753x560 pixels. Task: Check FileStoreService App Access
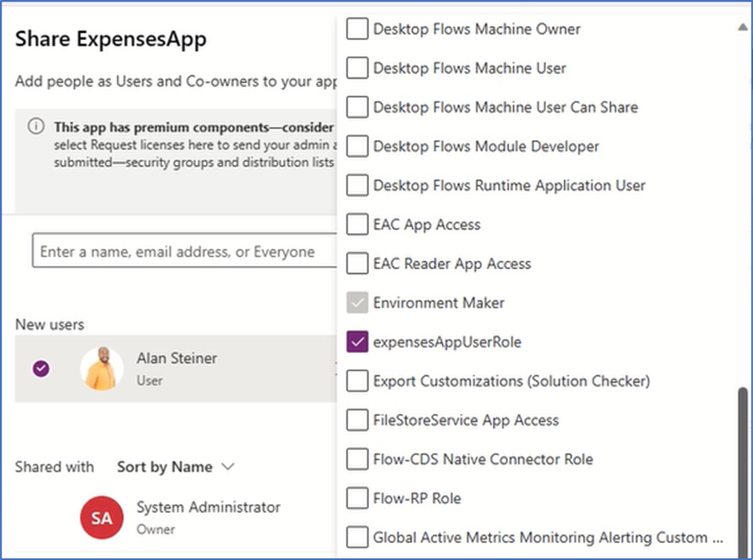coord(357,420)
